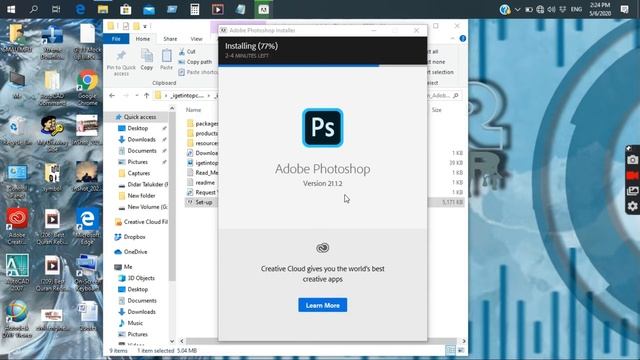Switch to the Home ribbon tab
The height and width of the screenshot is (360, 640).
click(142, 39)
